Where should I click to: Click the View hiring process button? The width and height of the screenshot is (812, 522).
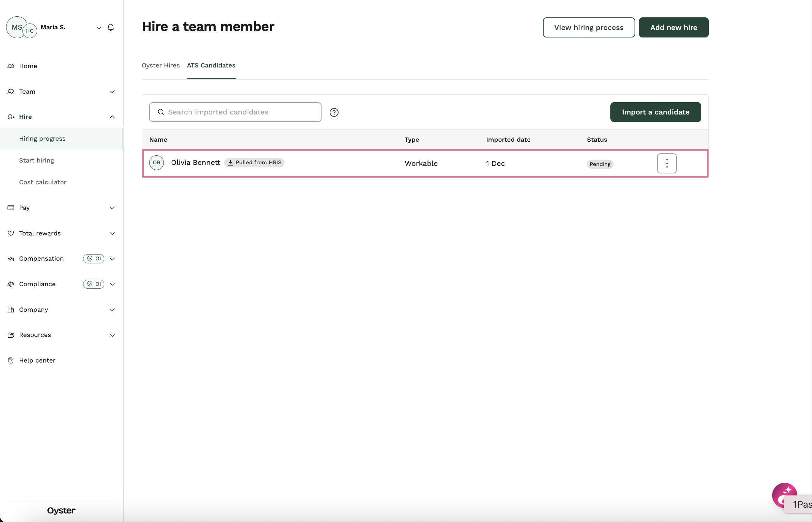point(589,28)
